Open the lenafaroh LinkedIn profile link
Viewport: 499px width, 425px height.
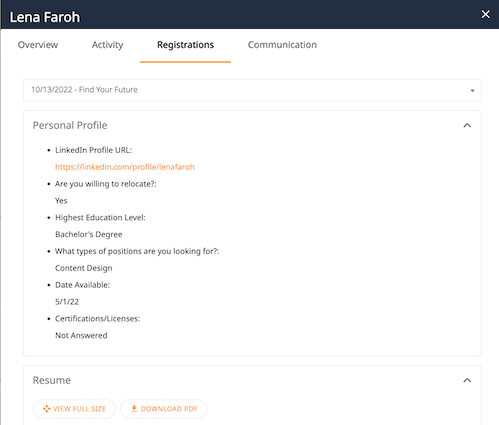(x=125, y=167)
